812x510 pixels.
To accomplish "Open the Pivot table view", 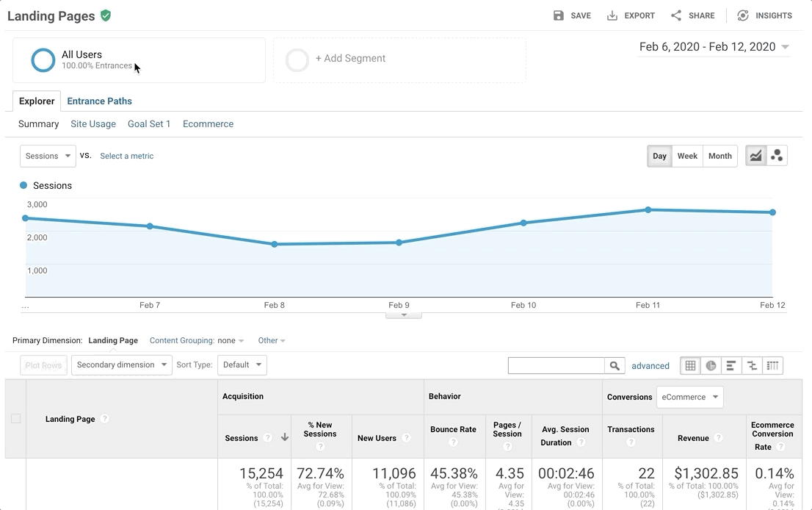I will click(x=772, y=365).
